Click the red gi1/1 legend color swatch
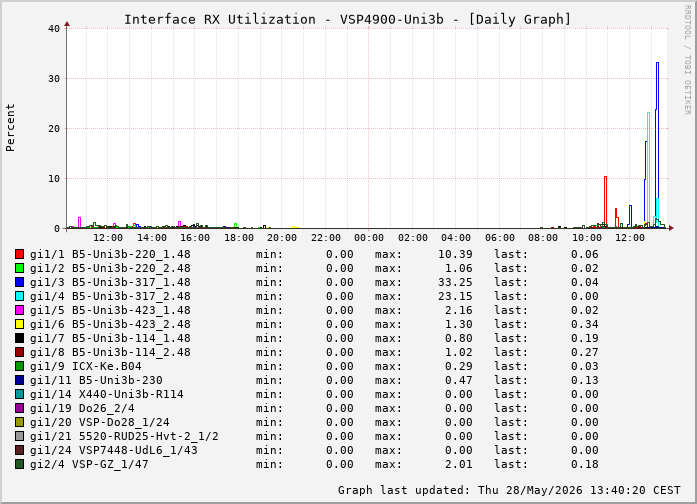 (19, 254)
